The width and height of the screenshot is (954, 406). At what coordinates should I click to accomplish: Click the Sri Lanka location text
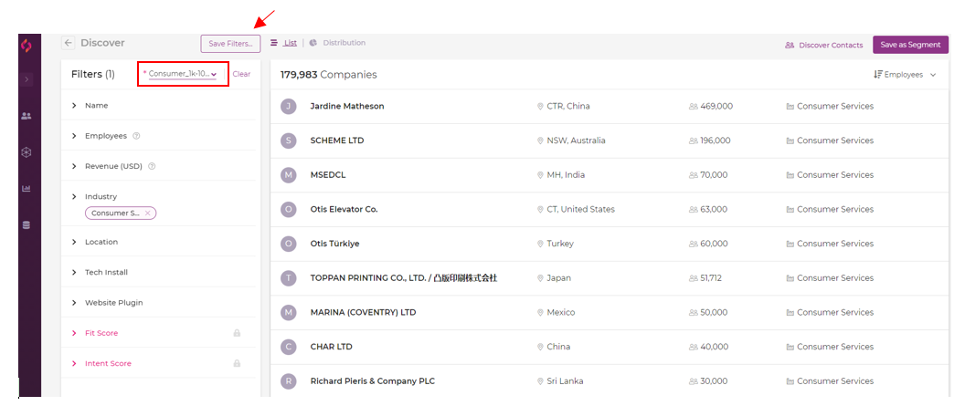click(565, 382)
